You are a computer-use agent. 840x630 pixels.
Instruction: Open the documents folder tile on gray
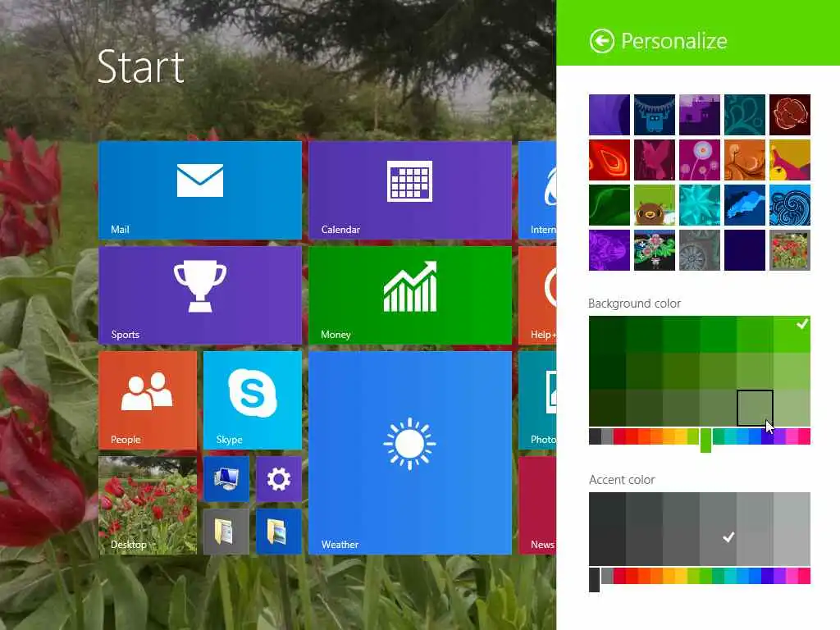(x=226, y=531)
